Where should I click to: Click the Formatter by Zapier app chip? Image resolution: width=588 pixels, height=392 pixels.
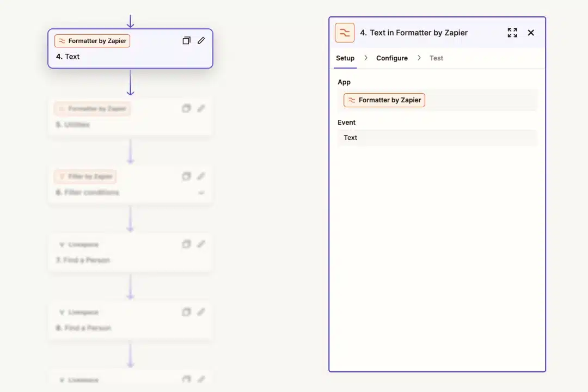click(x=384, y=100)
